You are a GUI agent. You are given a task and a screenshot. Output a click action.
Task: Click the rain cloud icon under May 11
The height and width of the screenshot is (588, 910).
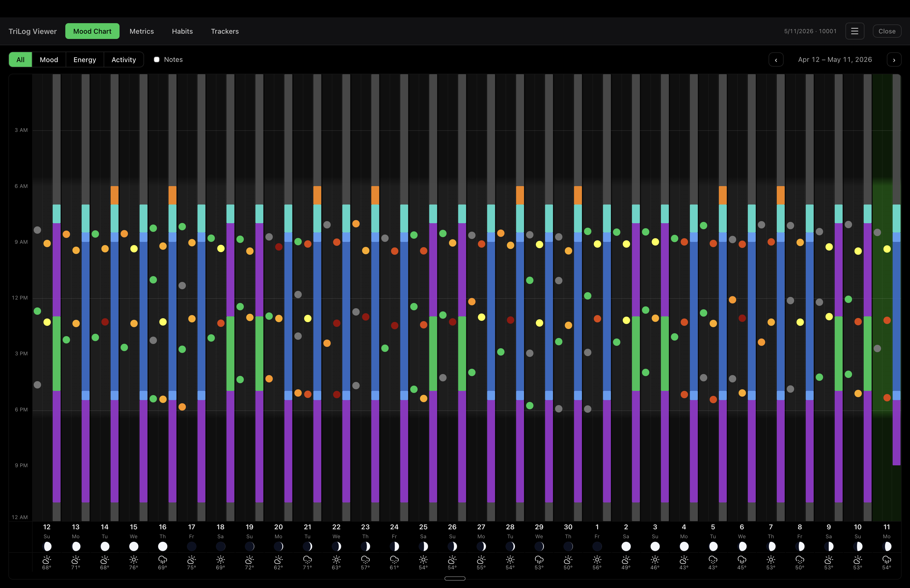click(x=887, y=560)
